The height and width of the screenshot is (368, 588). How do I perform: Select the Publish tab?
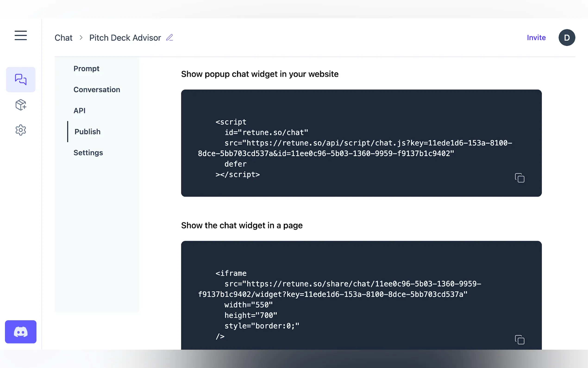(x=88, y=132)
